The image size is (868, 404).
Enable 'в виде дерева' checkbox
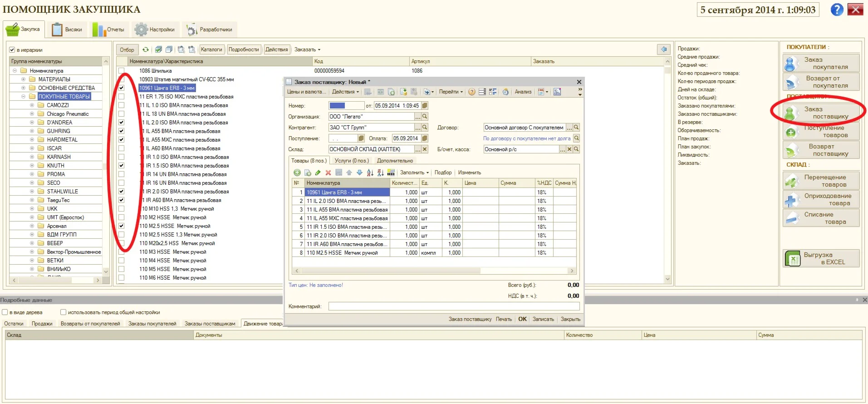5,312
